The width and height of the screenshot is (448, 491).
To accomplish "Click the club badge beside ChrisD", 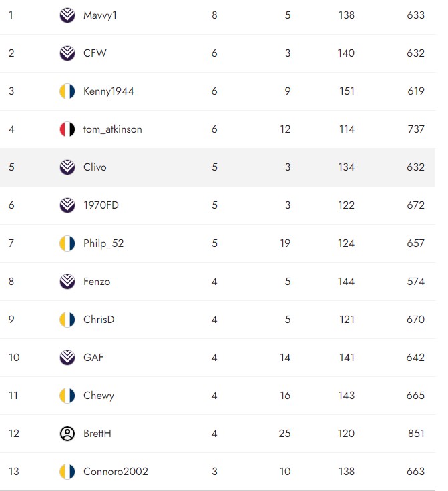I will 67,319.
